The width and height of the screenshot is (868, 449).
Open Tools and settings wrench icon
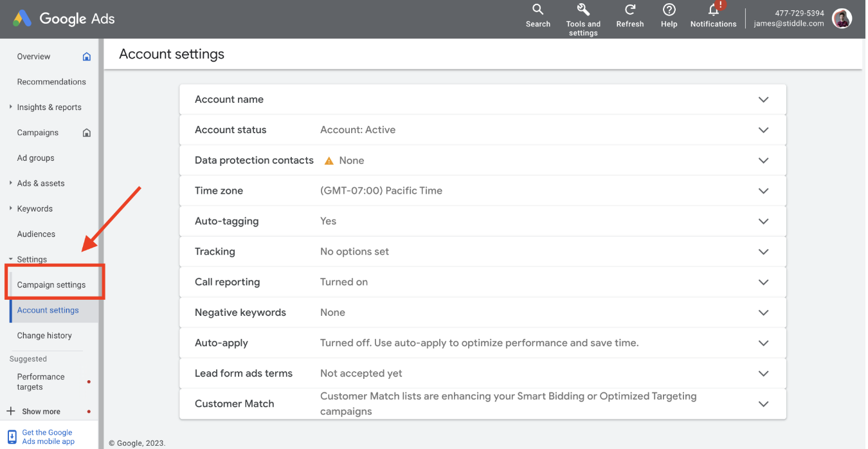click(x=583, y=10)
